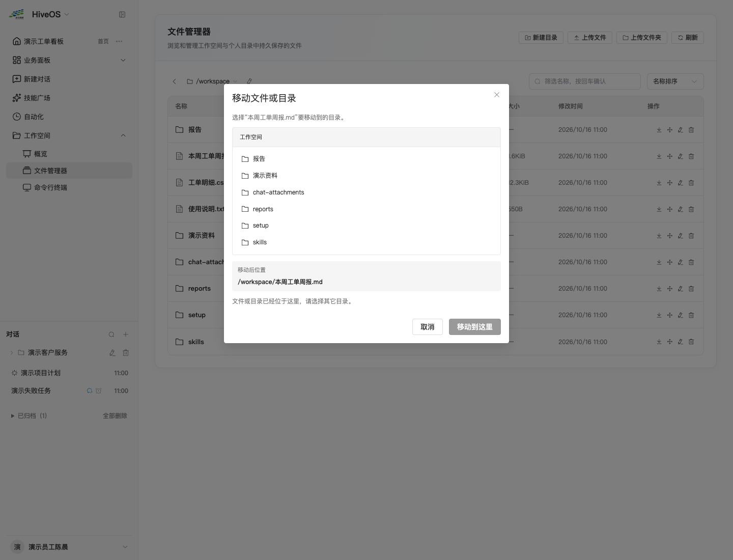Start a 新建对话 from the sidebar
The height and width of the screenshot is (560, 733).
[x=69, y=79]
